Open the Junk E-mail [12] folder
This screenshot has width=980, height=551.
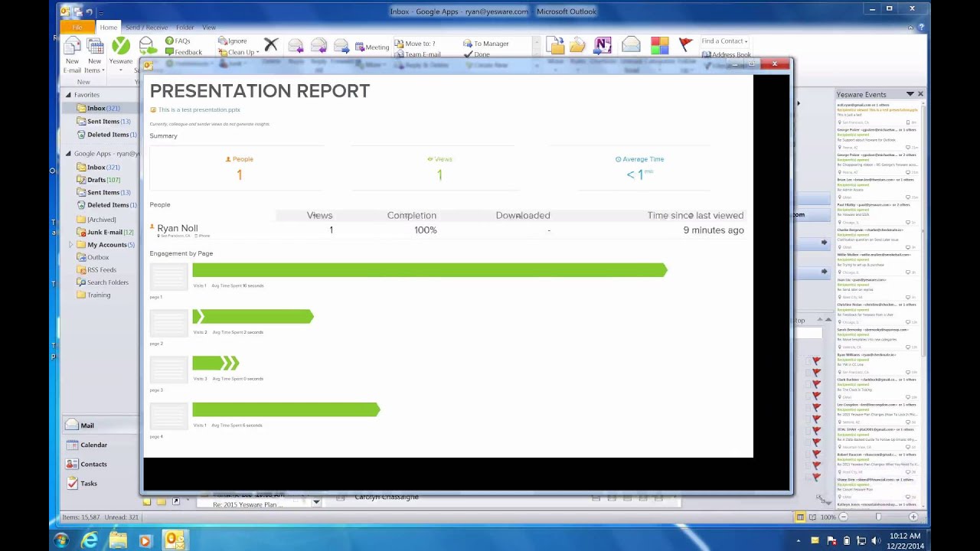pyautogui.click(x=104, y=232)
